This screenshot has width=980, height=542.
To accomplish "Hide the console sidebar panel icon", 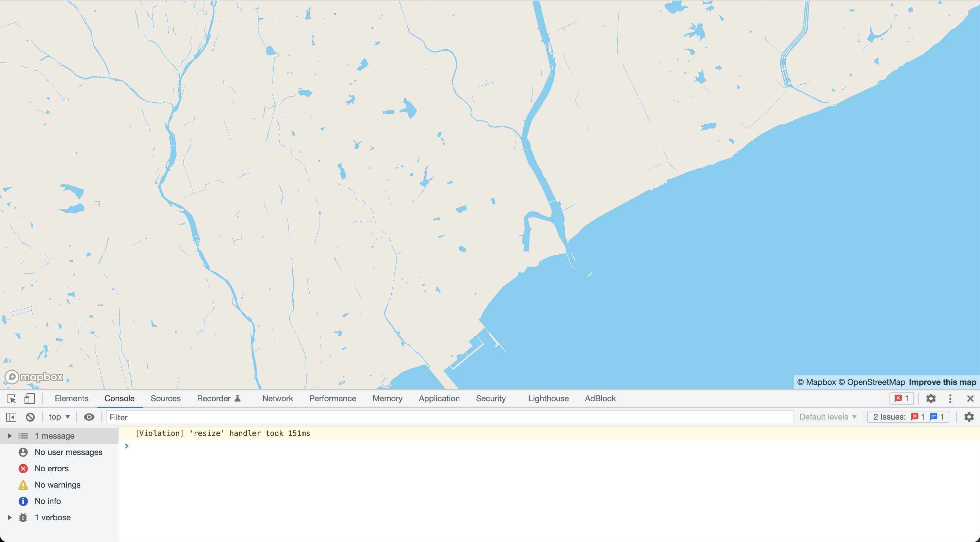I will click(11, 417).
